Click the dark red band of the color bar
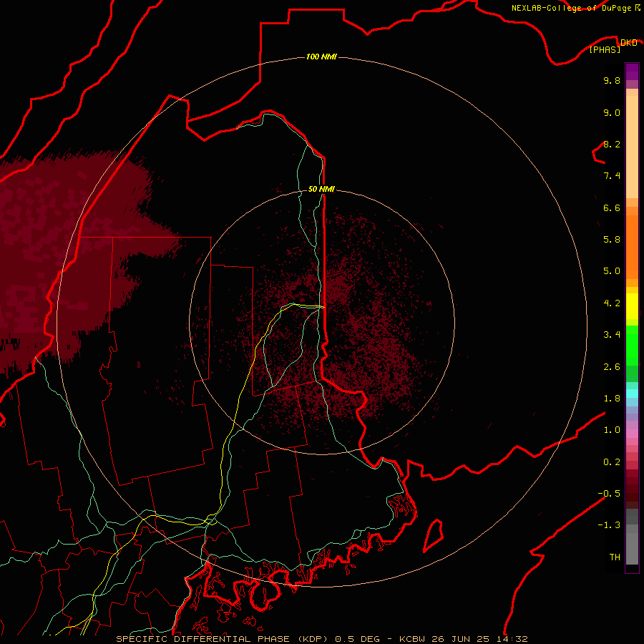 pyautogui.click(x=632, y=489)
